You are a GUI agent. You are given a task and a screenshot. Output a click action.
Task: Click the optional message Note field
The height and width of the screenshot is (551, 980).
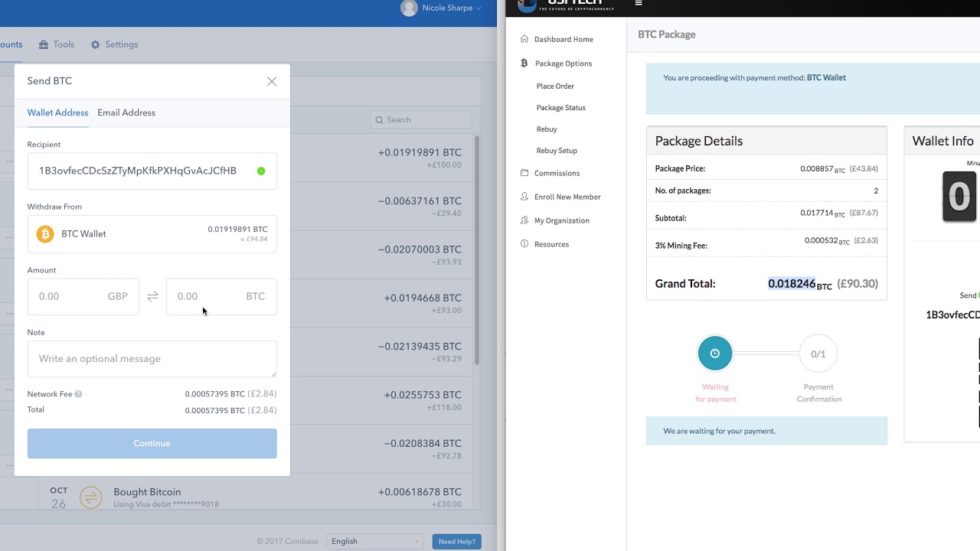coord(152,359)
